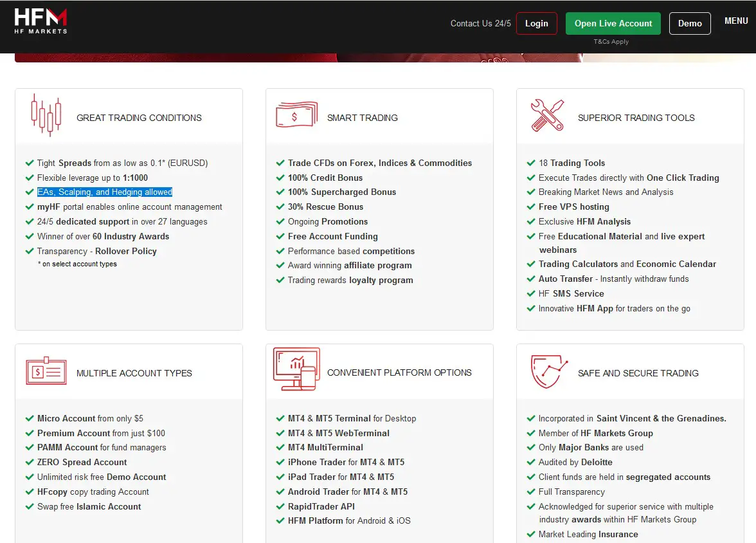Click the 'SMART TRADING' heading

(363, 118)
